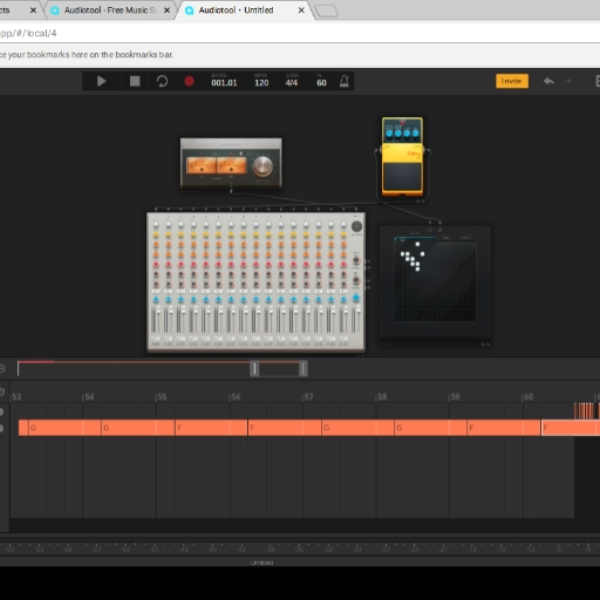Select the 001.01 bar position display
The width and height of the screenshot is (600, 600).
point(224,83)
